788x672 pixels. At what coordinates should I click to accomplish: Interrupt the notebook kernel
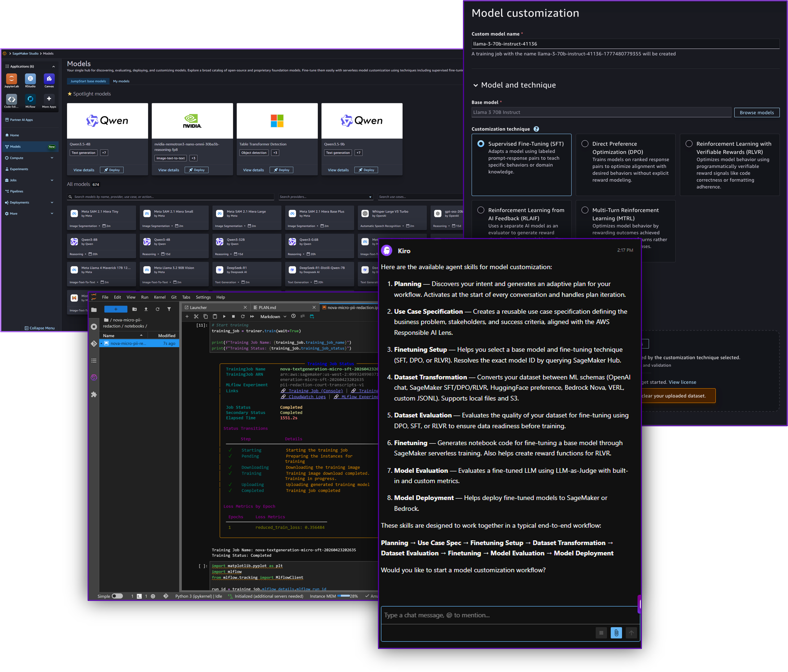[x=234, y=316]
